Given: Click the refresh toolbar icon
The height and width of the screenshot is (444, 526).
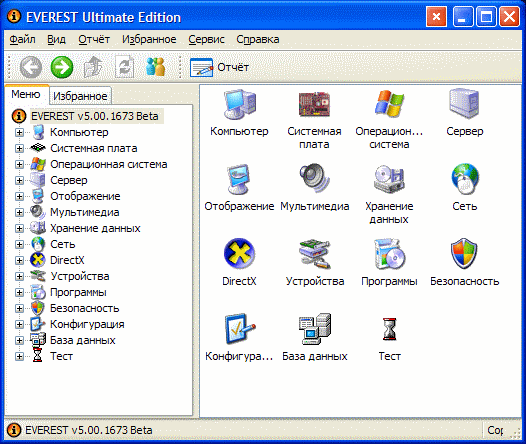Looking at the screenshot, I should tap(124, 67).
